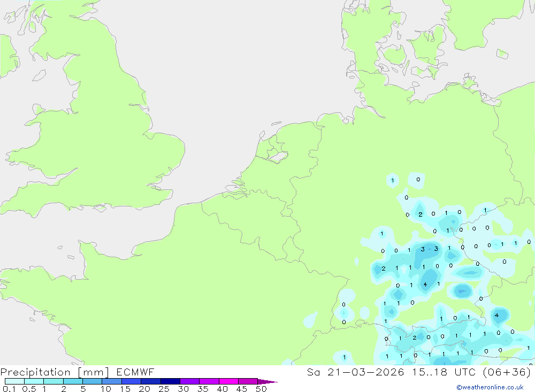Click the 0.1–0.5 mm lightest cyan legend swatch
The width and height of the screenshot is (535, 392).
[x=14, y=381]
